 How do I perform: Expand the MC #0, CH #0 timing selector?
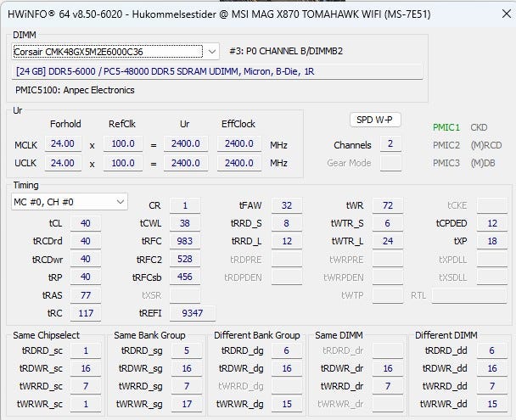click(70, 202)
